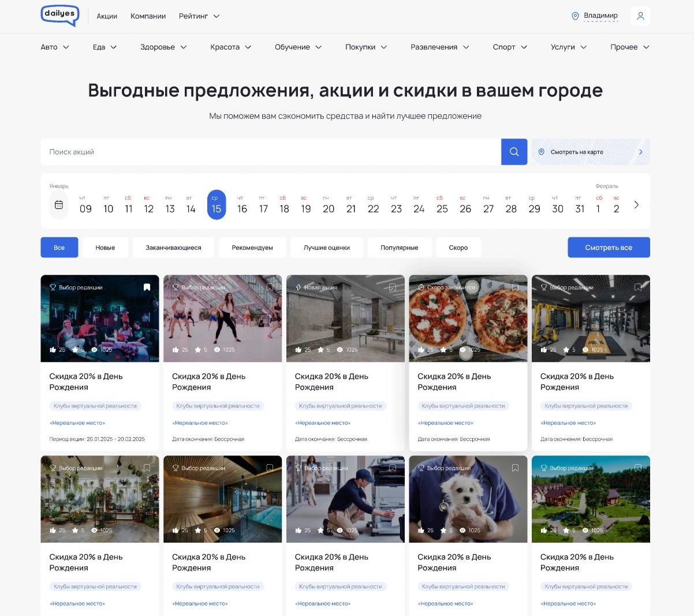The height and width of the screenshot is (616, 694).
Task: Select the Популярные filter tab
Action: pyautogui.click(x=399, y=248)
